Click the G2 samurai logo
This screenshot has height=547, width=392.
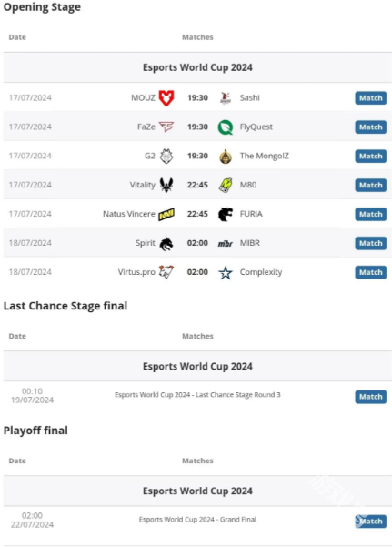(166, 156)
